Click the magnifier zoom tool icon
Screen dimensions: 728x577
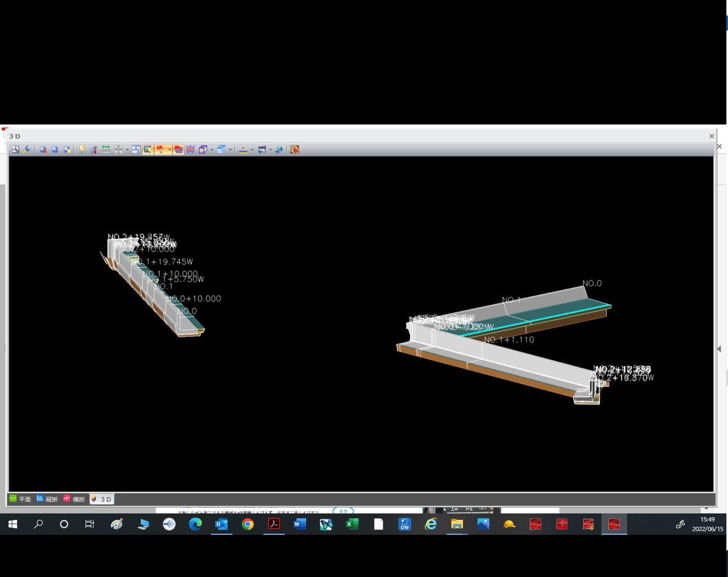(x=27, y=150)
